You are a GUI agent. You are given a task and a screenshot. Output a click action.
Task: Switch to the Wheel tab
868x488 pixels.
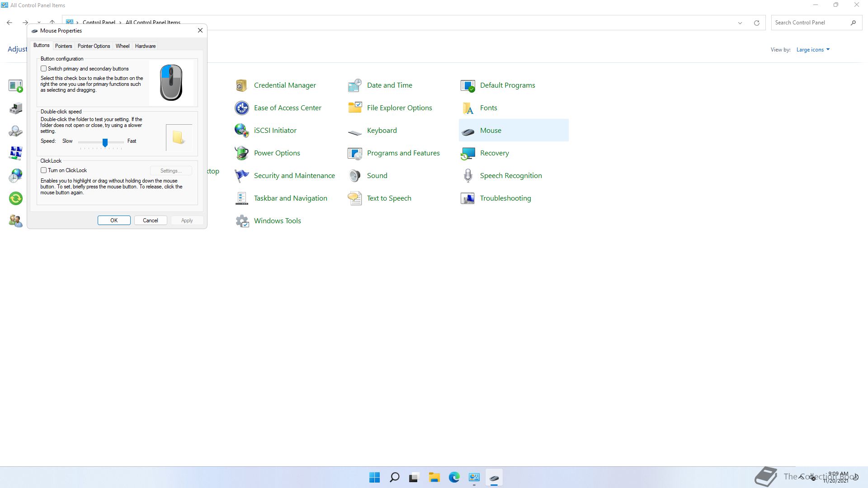point(122,46)
